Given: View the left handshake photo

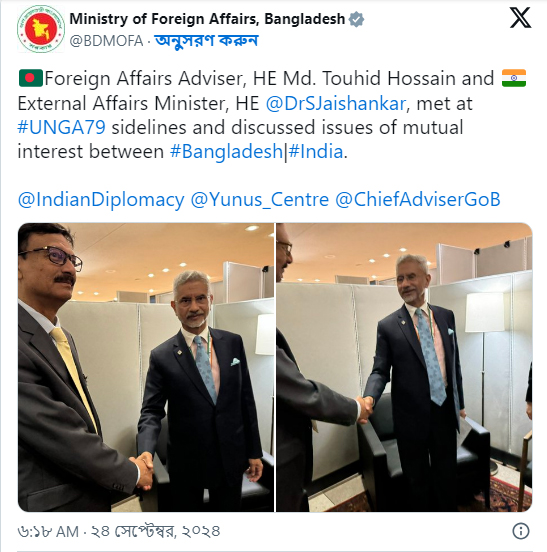Looking at the screenshot, I should tap(146, 367).
